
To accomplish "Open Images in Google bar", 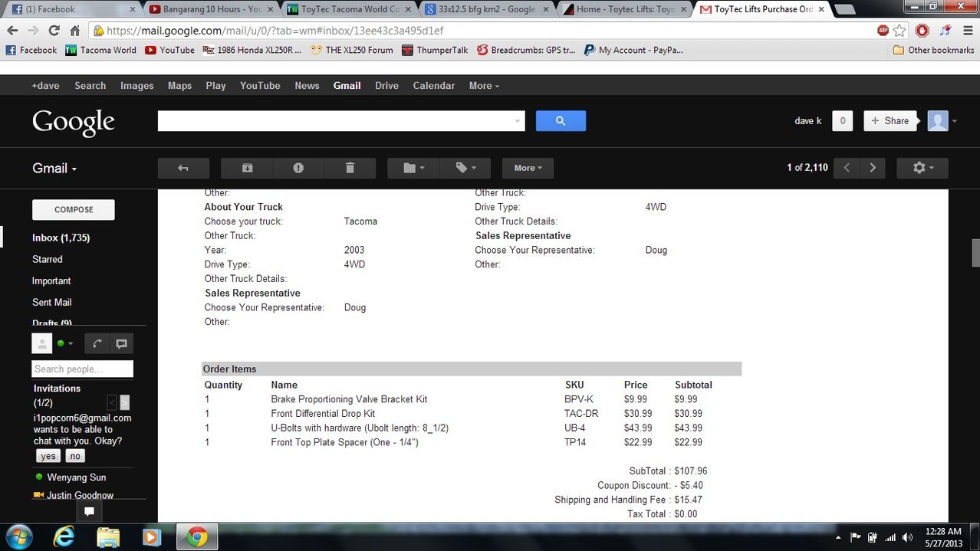I will point(137,86).
